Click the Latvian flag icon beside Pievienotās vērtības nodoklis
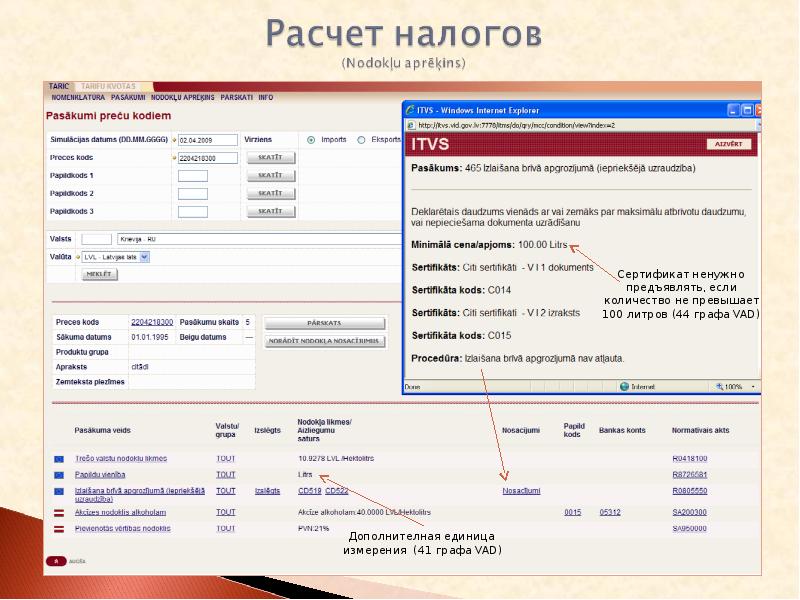 59,527
